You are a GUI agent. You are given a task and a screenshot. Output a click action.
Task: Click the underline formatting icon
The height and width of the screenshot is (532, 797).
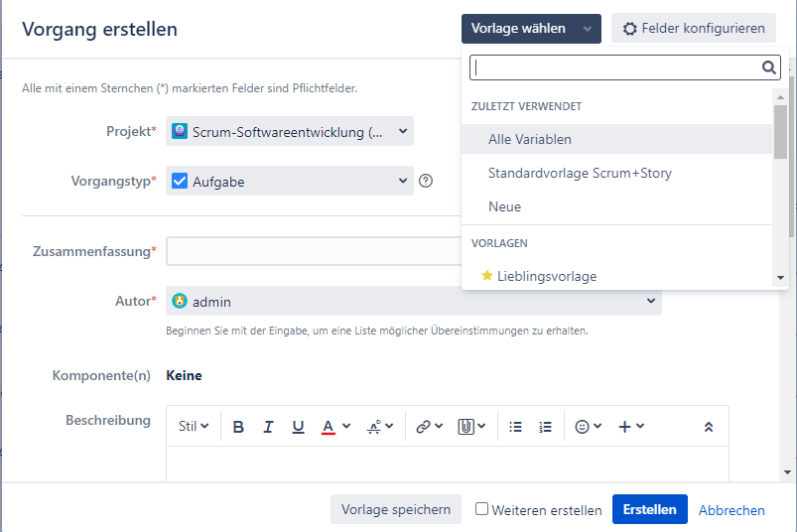[298, 427]
